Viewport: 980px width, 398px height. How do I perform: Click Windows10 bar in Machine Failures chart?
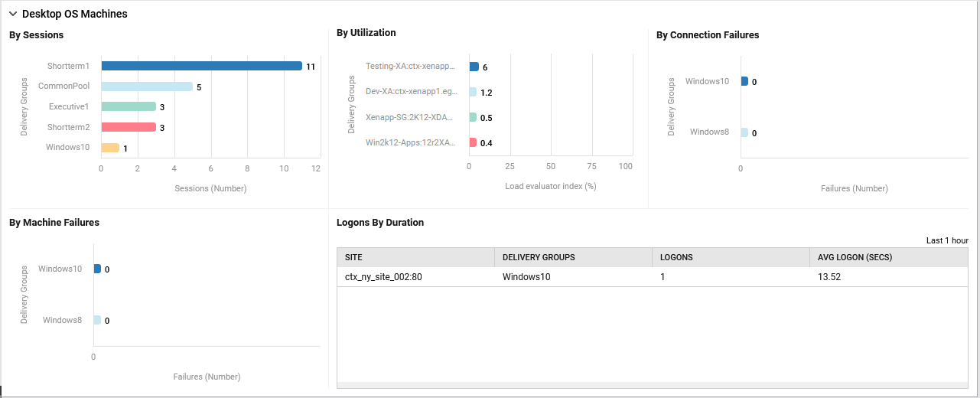tap(97, 269)
